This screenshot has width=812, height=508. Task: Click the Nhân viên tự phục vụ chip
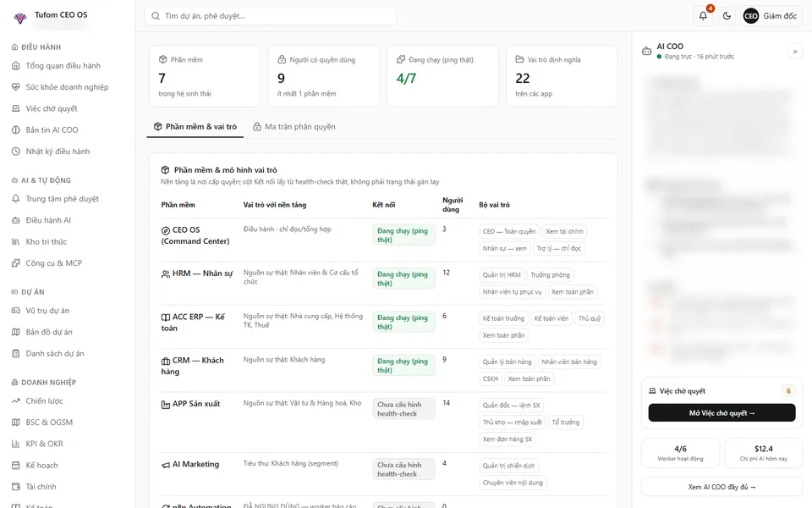pos(512,292)
